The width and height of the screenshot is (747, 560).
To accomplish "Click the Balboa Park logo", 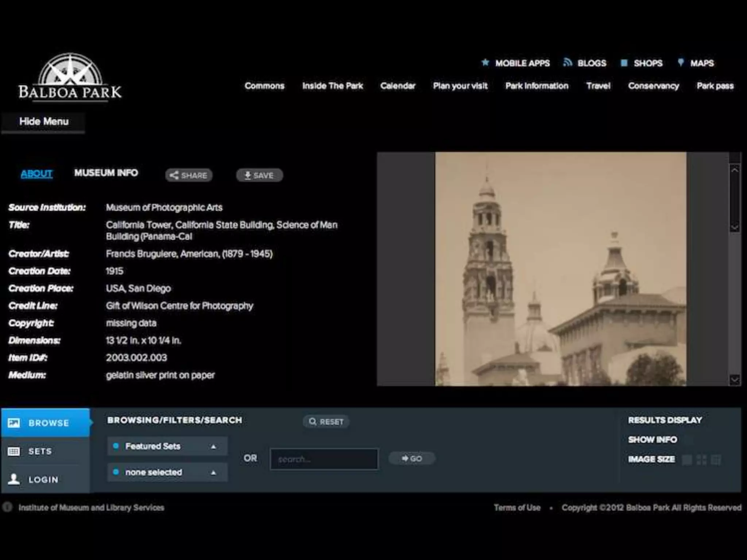I will [70, 77].
